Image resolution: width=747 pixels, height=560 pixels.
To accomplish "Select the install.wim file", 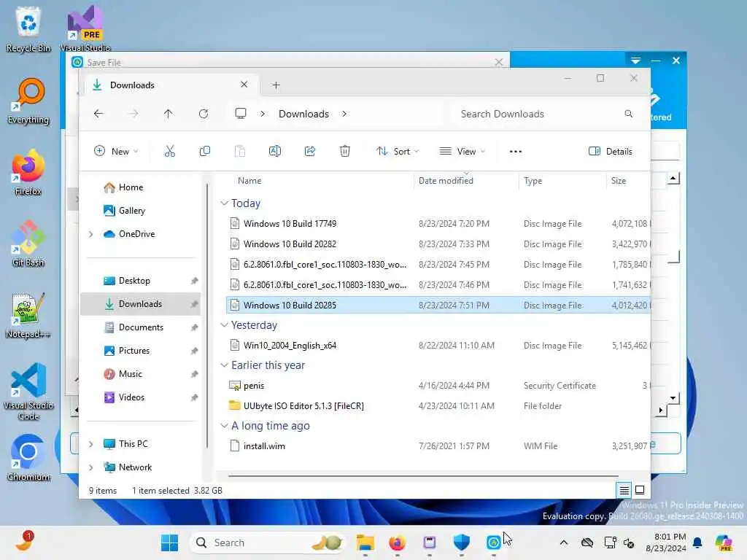I will 438,446.
